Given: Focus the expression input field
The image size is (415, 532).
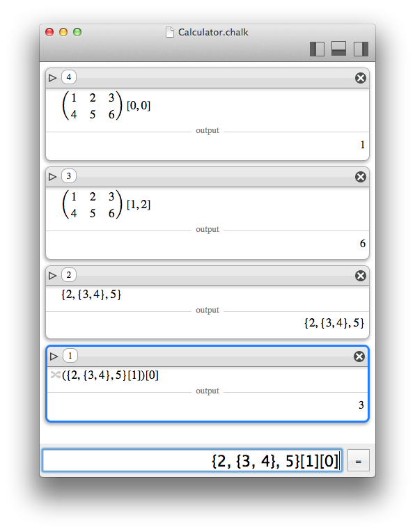Looking at the screenshot, I should point(192,460).
